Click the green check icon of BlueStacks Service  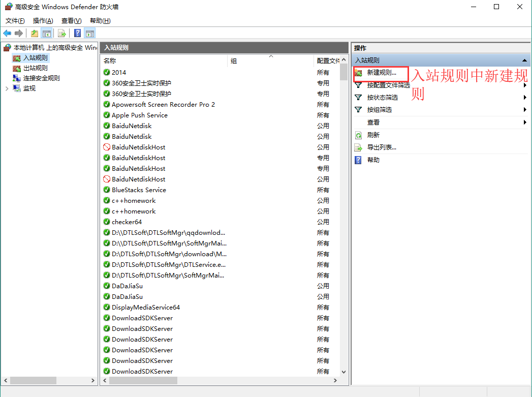click(107, 190)
